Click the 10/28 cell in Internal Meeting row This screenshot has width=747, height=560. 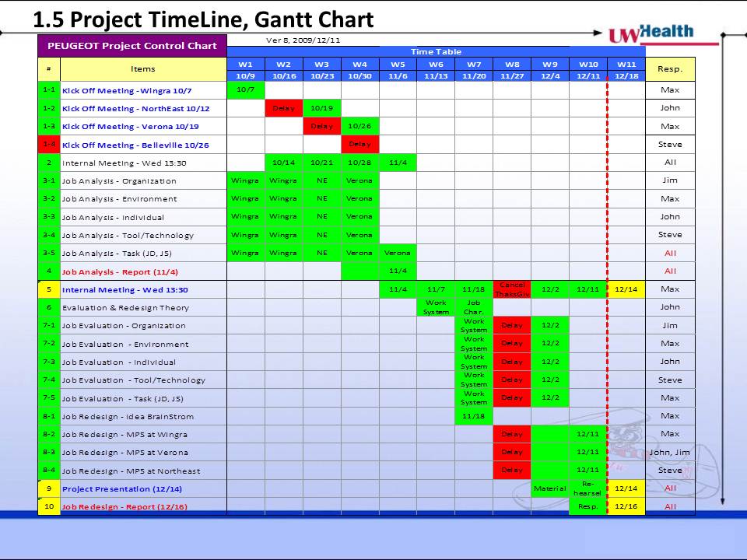pyautogui.click(x=359, y=163)
